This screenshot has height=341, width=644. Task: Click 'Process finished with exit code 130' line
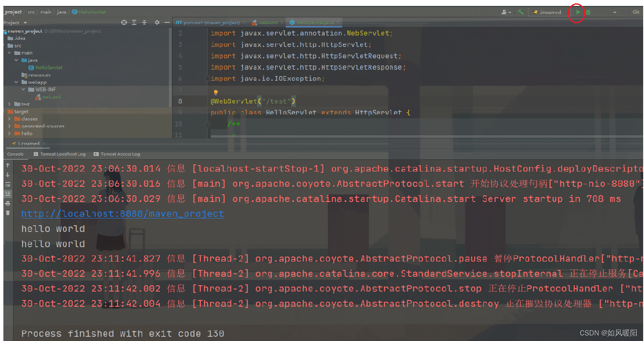tap(123, 334)
